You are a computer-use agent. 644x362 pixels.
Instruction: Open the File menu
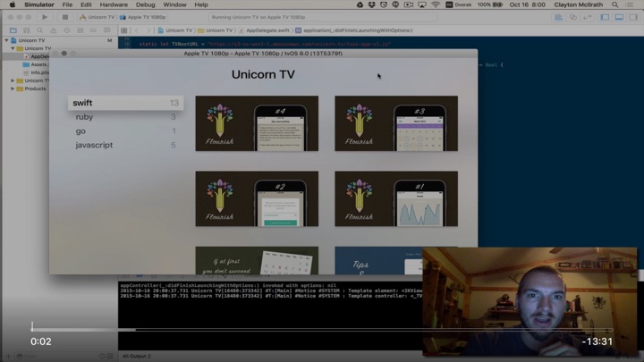[x=67, y=5]
